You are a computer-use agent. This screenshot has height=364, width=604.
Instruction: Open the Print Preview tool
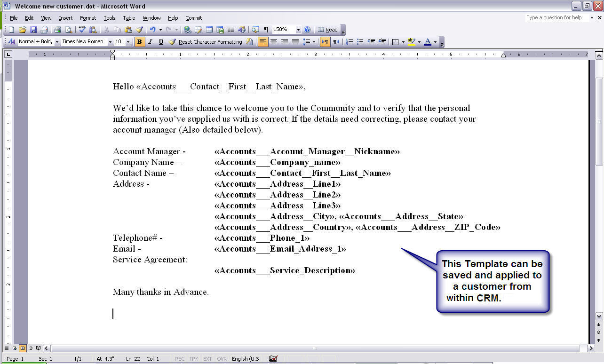(69, 30)
